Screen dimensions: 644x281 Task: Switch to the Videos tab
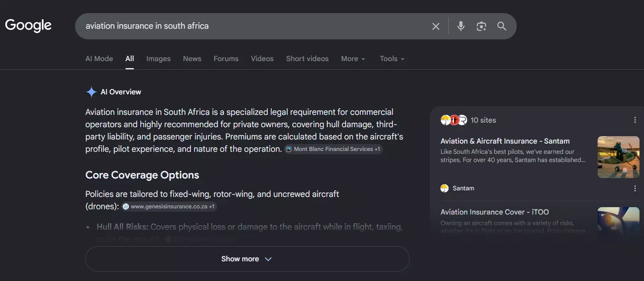point(262,59)
